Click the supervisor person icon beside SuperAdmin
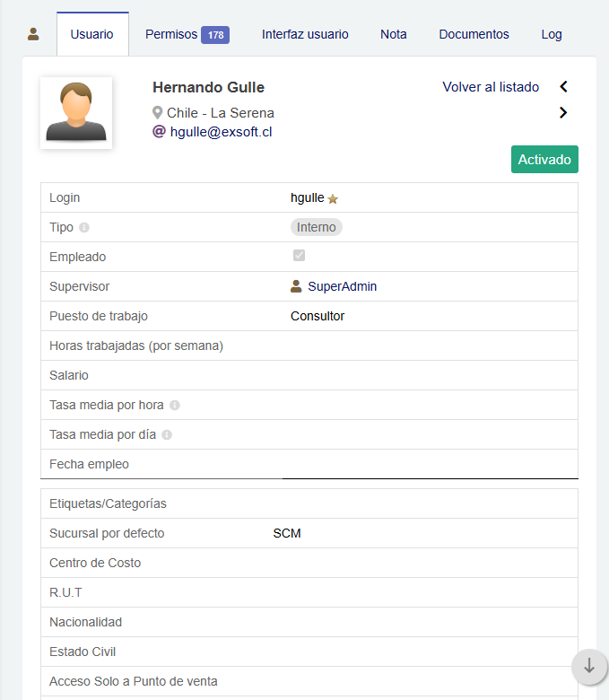The width and height of the screenshot is (609, 700). point(296,286)
